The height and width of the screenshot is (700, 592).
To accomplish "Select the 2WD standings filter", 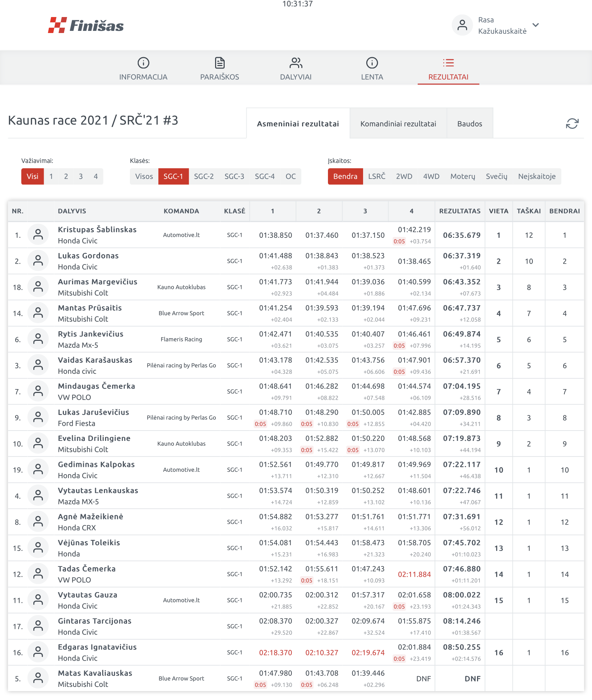I will tap(404, 176).
